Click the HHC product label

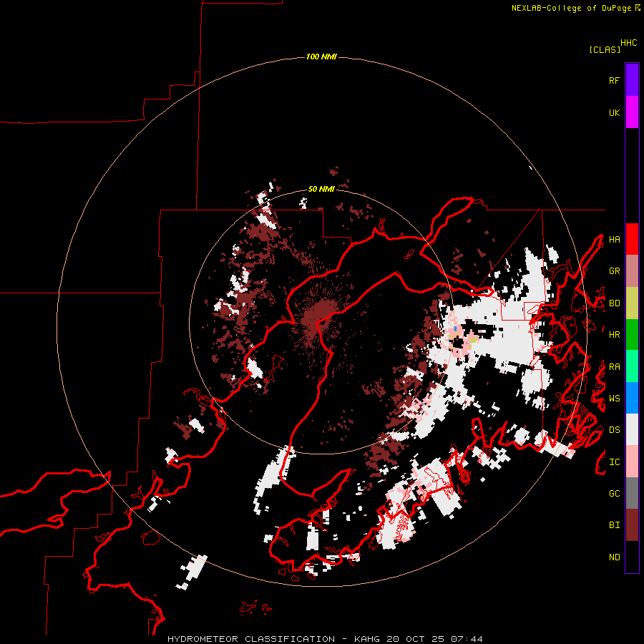pyautogui.click(x=629, y=43)
